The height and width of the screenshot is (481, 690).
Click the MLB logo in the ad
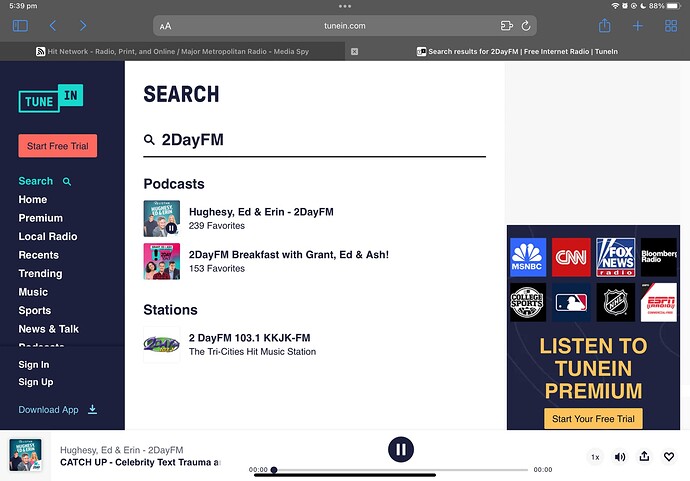(x=571, y=302)
